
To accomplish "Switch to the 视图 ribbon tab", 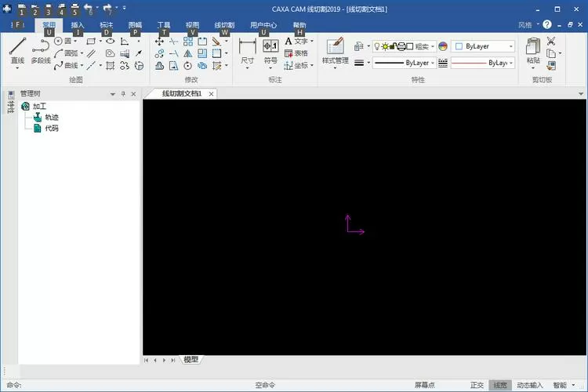I will click(192, 25).
